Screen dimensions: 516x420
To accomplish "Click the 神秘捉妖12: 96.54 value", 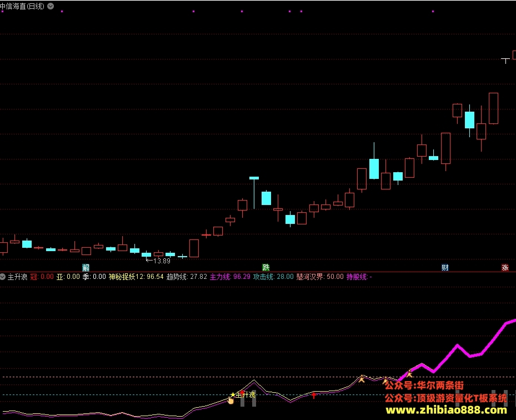I will [136, 277].
